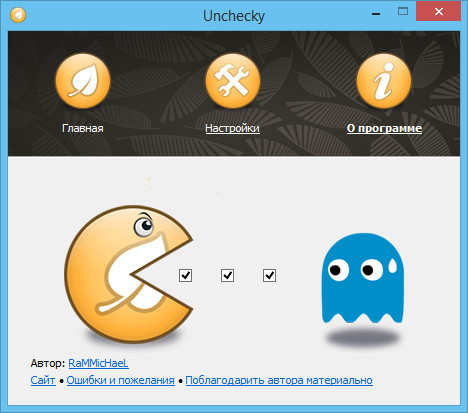Click the Unchecky title bar text

tap(234, 16)
